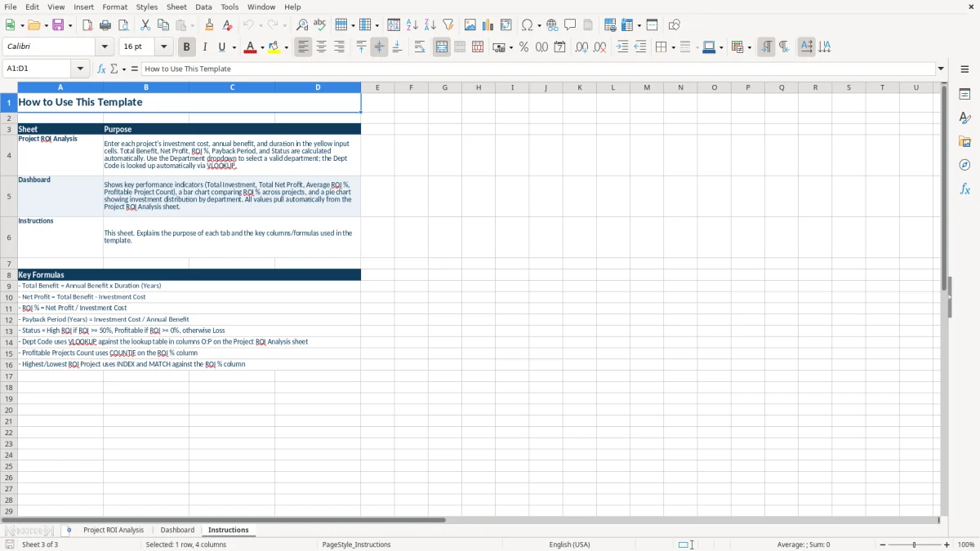The height and width of the screenshot is (551, 980).
Task: Expand the Background Color dropdown arrow
Action: (x=287, y=47)
